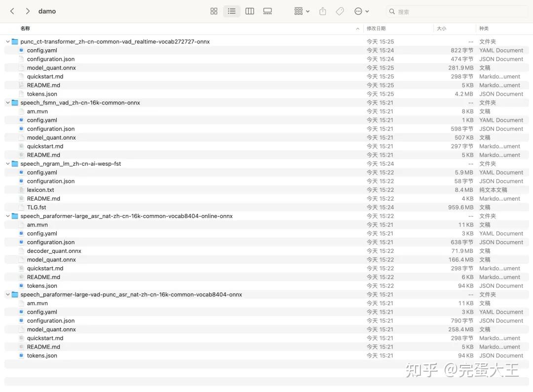This screenshot has width=533, height=392.
Task: Switch to column view
Action: [x=250, y=11]
